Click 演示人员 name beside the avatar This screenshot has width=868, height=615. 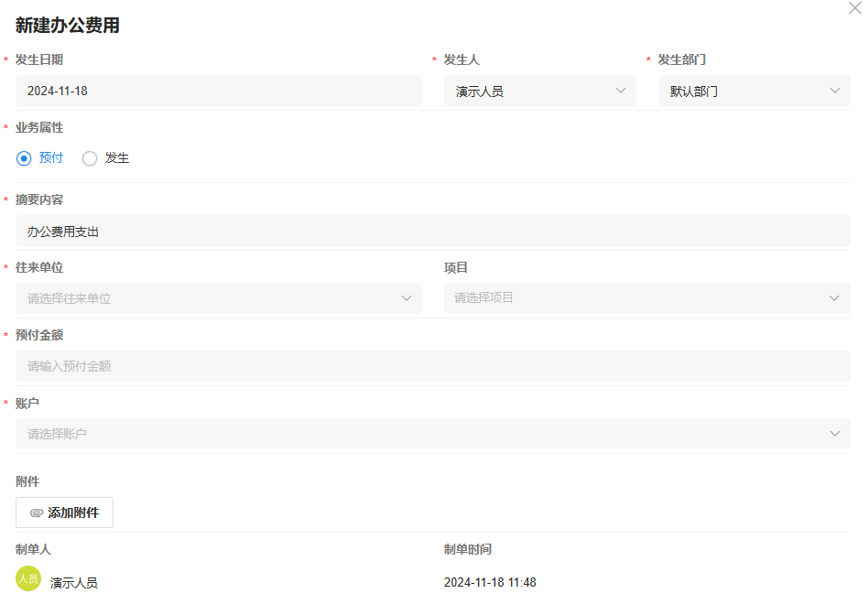coord(74,583)
